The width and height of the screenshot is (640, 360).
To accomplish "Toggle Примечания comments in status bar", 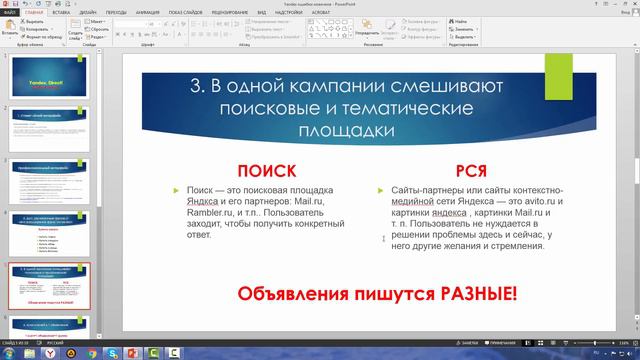I will point(500,343).
